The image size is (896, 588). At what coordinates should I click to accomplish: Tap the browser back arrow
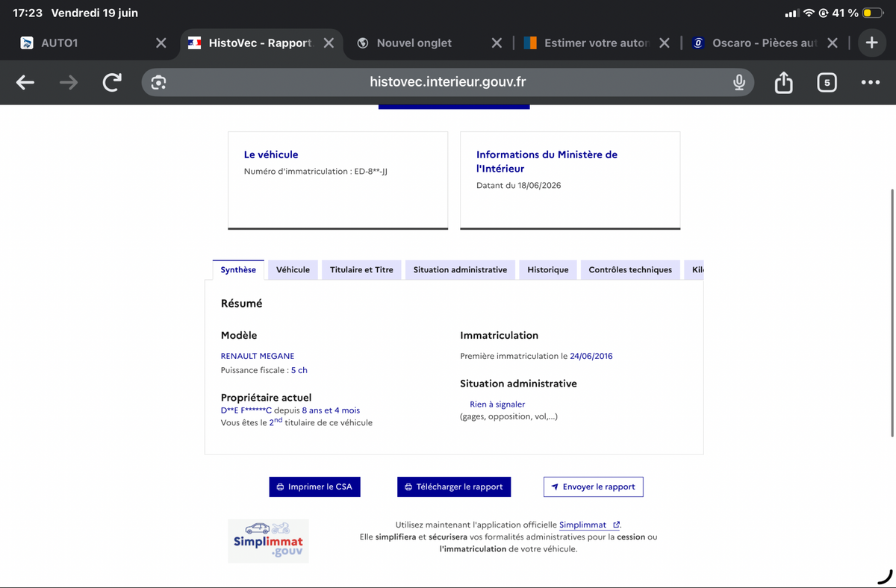[x=25, y=82]
